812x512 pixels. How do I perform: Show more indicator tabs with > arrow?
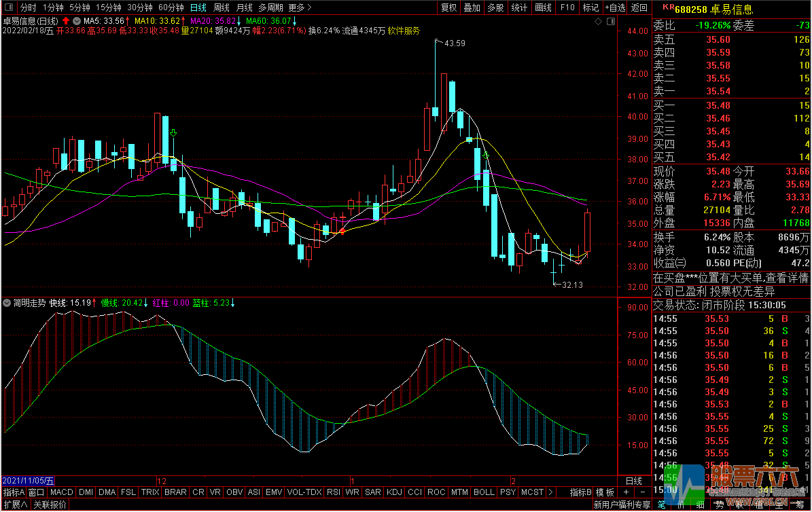click(550, 492)
